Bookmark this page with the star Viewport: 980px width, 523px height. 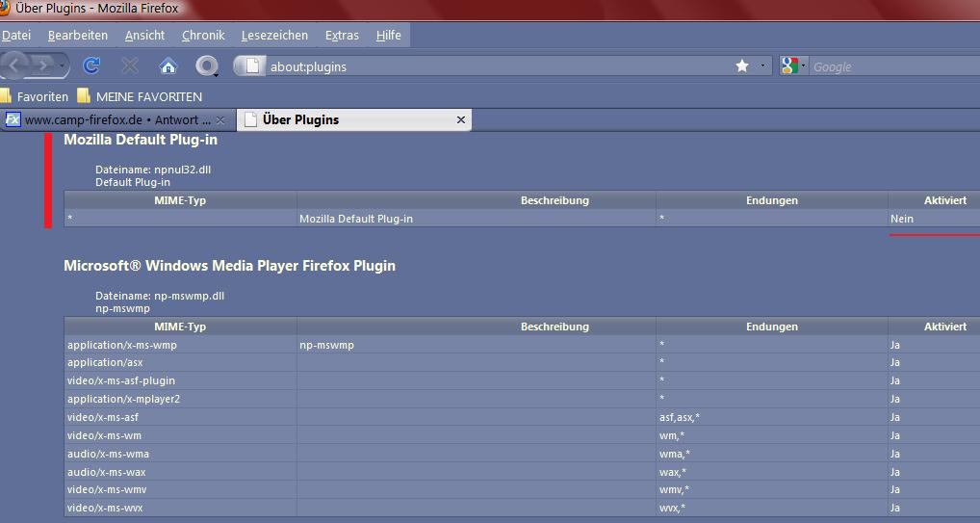click(x=742, y=65)
